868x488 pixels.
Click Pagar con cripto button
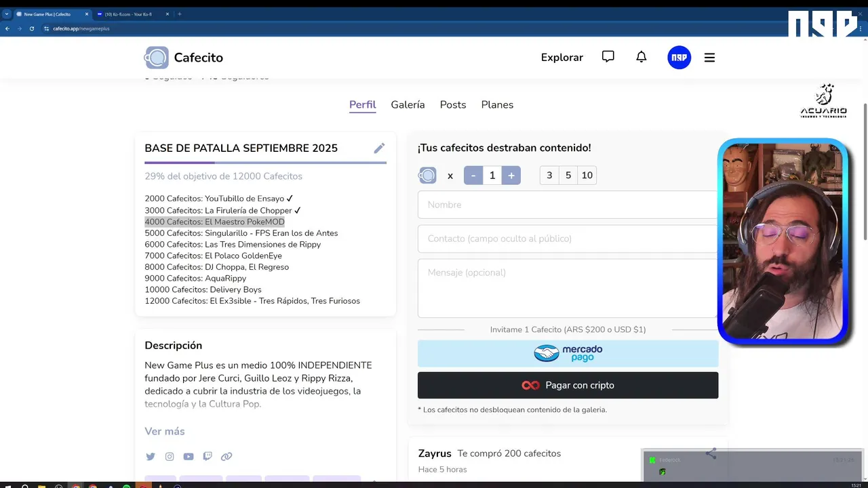tap(568, 385)
